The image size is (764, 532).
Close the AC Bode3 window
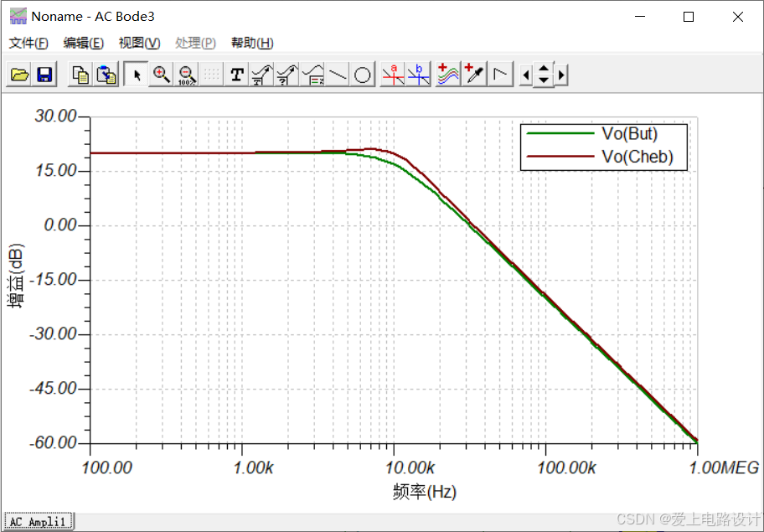pyautogui.click(x=738, y=17)
